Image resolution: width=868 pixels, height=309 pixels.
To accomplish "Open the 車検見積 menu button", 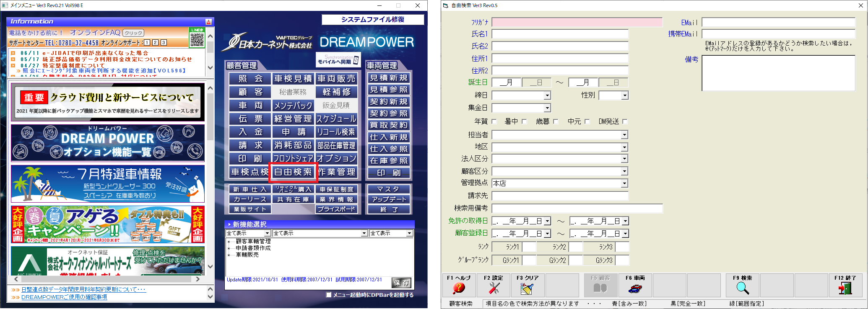I will coord(293,79).
